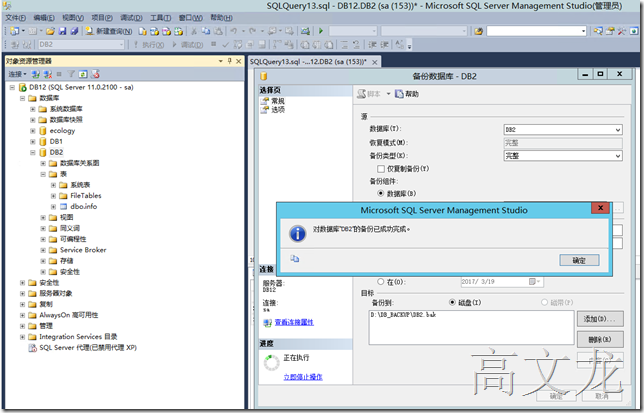644x413 pixels.
Task: Open the 编辑(E) menu
Action: pyautogui.click(x=44, y=18)
